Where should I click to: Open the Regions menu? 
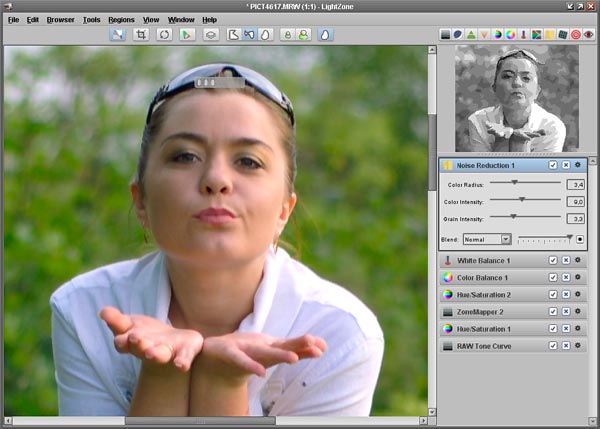click(121, 19)
